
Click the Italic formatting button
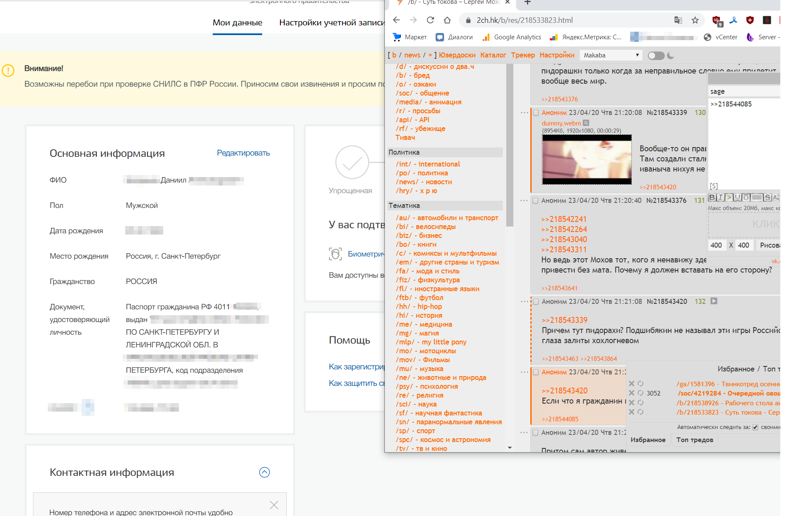coord(720,197)
